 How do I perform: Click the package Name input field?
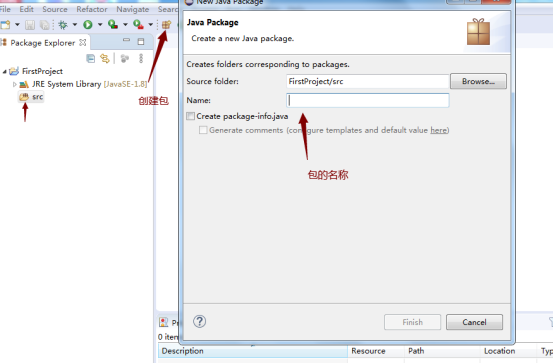(367, 101)
